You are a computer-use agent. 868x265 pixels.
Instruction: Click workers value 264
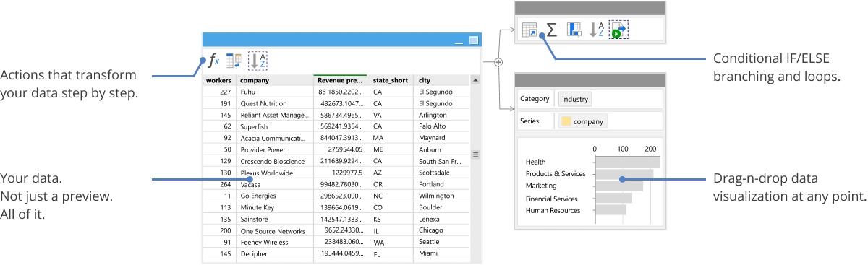click(x=225, y=184)
